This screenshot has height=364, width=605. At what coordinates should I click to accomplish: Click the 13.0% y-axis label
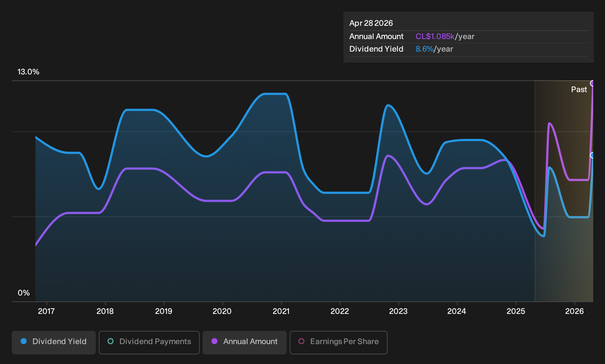click(28, 72)
